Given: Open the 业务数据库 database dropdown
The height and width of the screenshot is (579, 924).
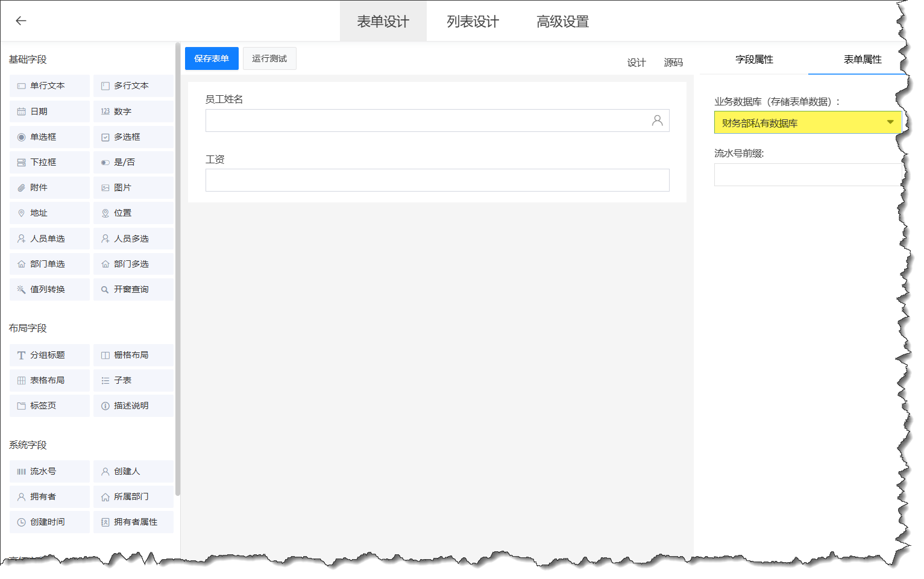Looking at the screenshot, I should click(x=807, y=122).
